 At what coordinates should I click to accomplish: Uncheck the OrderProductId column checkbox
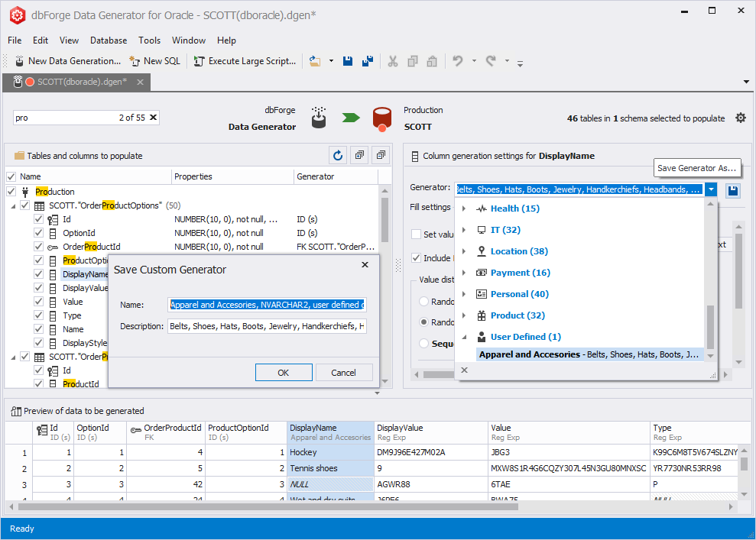(x=38, y=246)
